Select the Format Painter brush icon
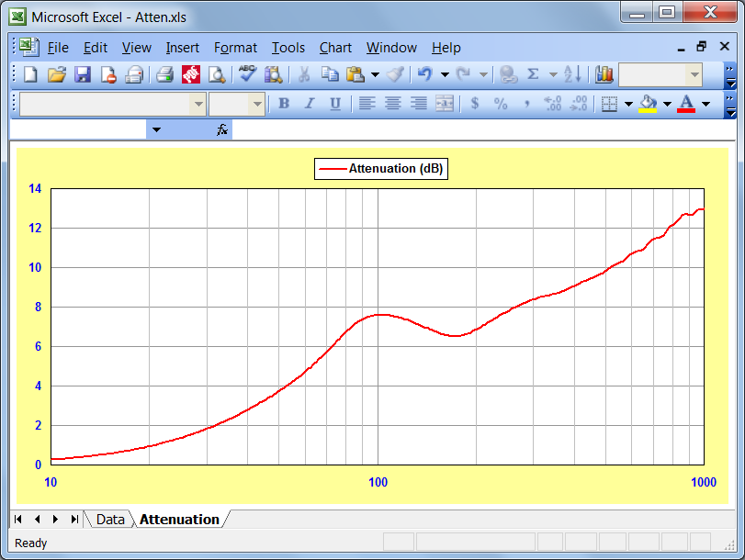745x560 pixels. tap(395, 74)
